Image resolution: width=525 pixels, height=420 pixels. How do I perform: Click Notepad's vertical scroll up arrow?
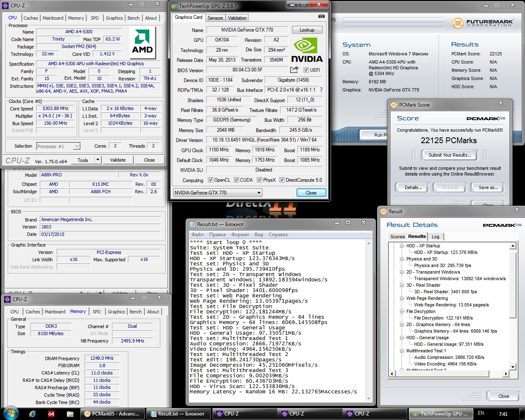pyautogui.click(x=369, y=242)
